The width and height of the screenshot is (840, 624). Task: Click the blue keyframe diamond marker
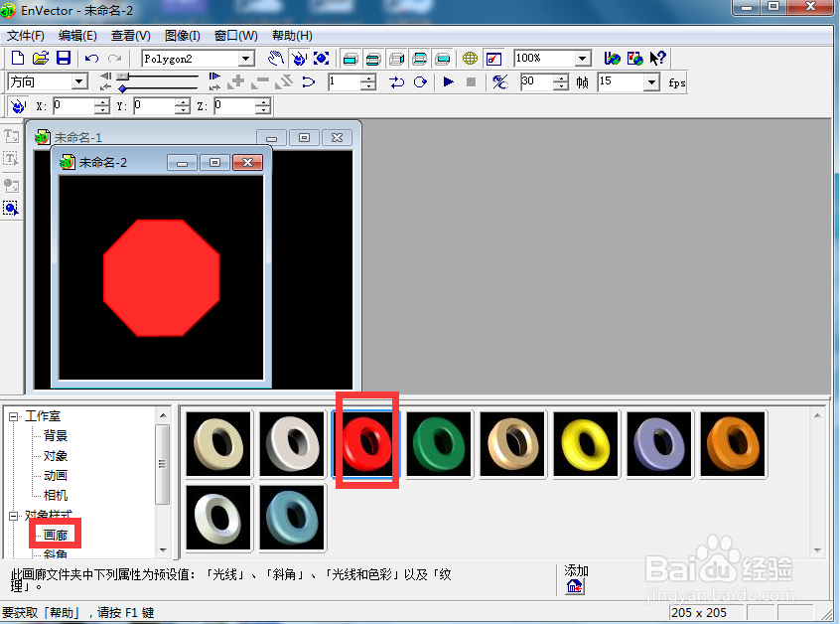(123, 88)
